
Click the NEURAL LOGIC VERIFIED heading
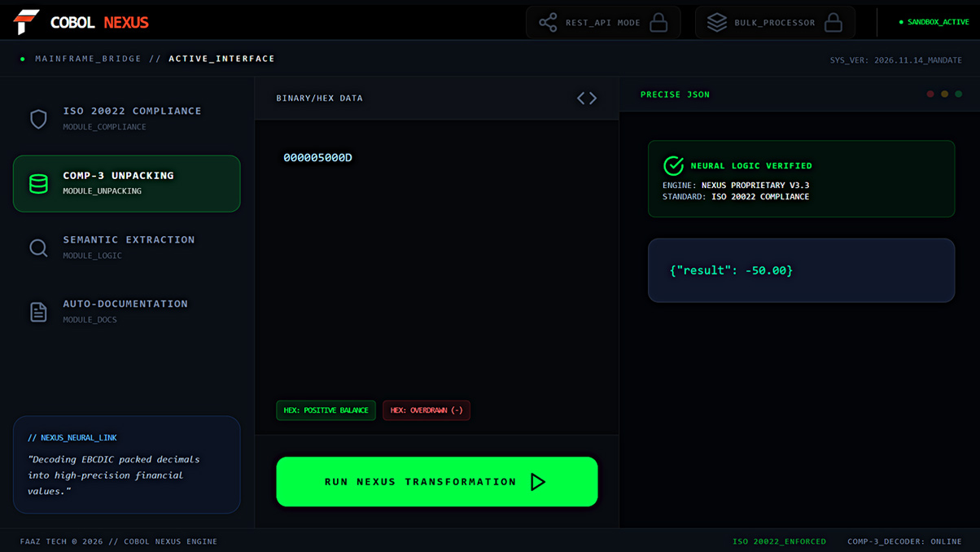point(751,166)
